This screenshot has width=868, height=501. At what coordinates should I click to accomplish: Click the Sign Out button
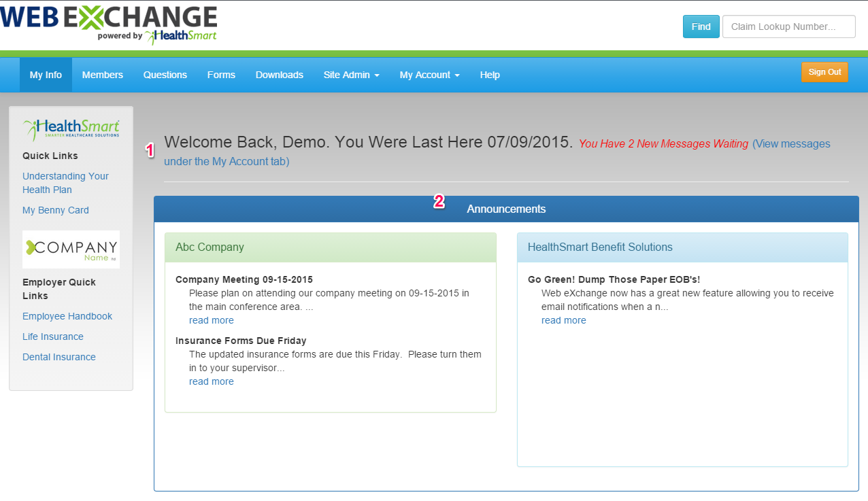click(824, 72)
